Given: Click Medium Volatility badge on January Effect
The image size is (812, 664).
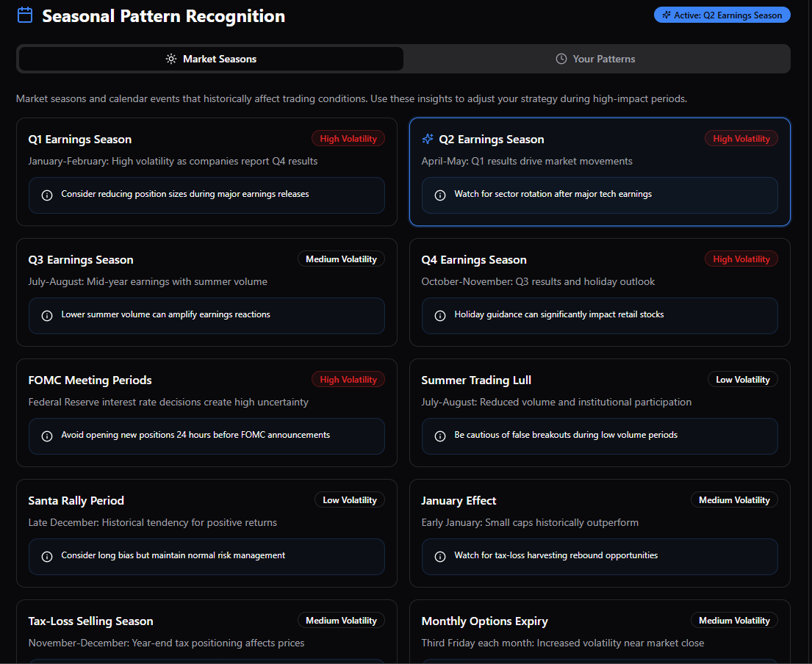Looking at the screenshot, I should (x=734, y=500).
